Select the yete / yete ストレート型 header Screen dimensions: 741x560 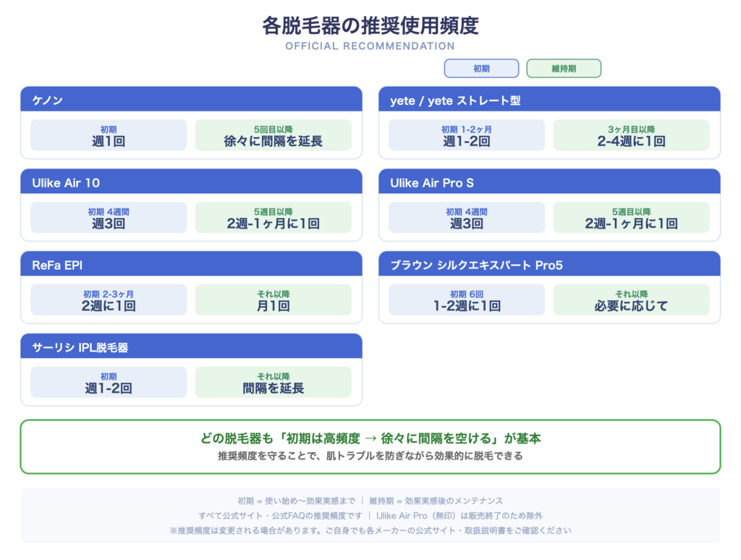pyautogui.click(x=549, y=99)
